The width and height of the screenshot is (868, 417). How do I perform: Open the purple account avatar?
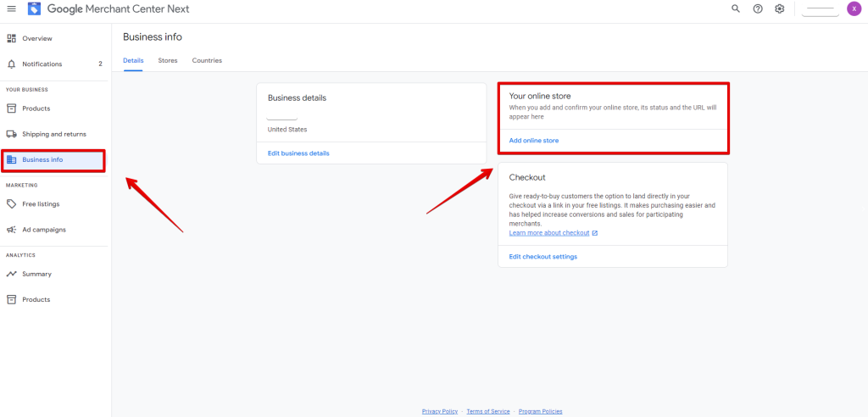854,8
